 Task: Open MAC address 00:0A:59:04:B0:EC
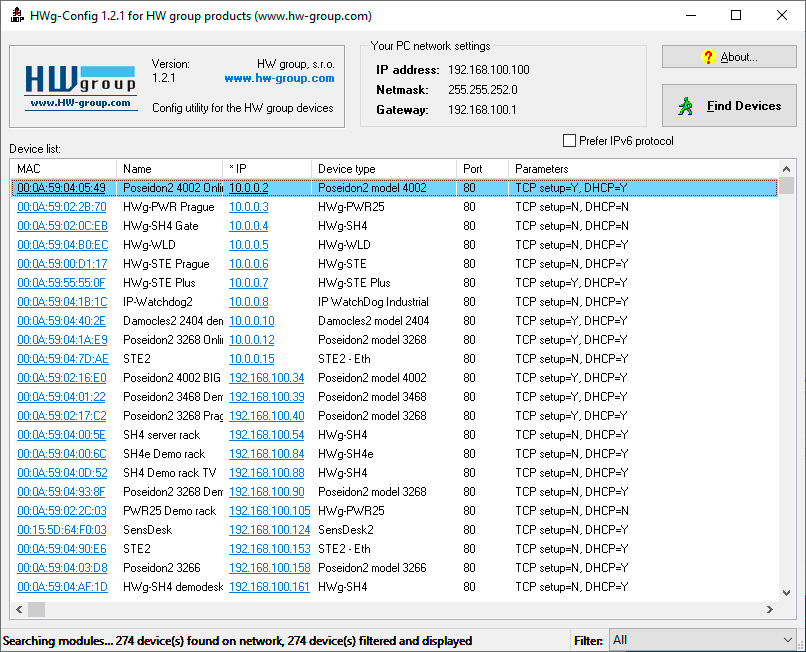tap(63, 245)
